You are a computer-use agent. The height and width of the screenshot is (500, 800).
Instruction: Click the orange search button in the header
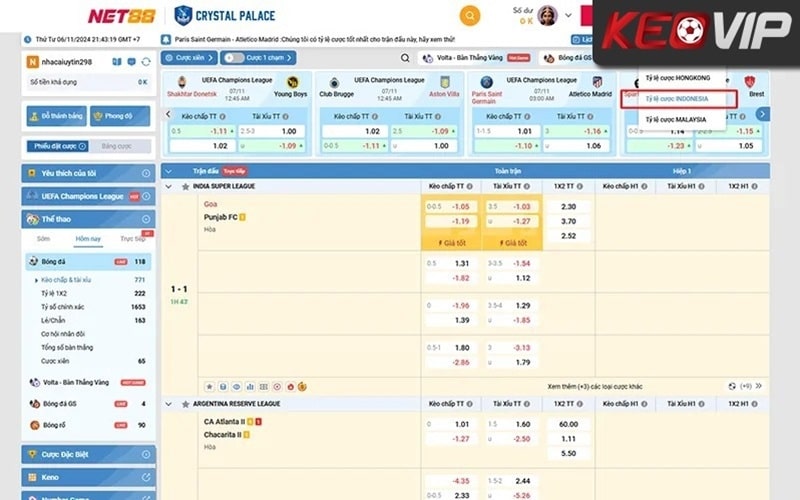tap(469, 16)
